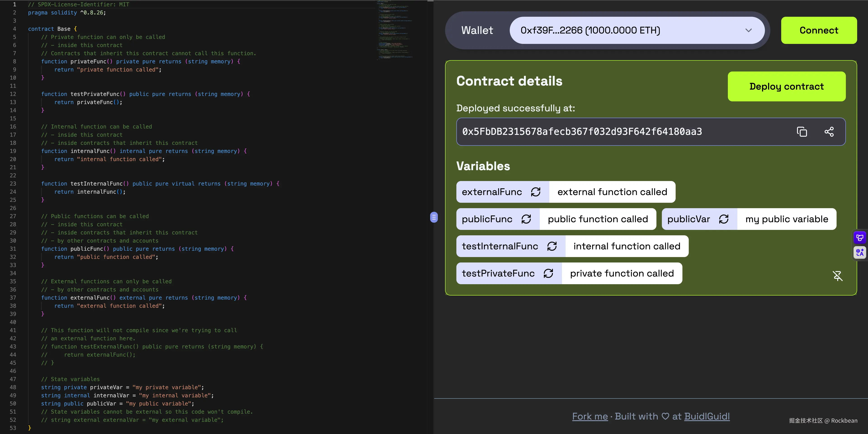This screenshot has width=868, height=434.
Task: Click the Deploy contract button
Action: (786, 86)
